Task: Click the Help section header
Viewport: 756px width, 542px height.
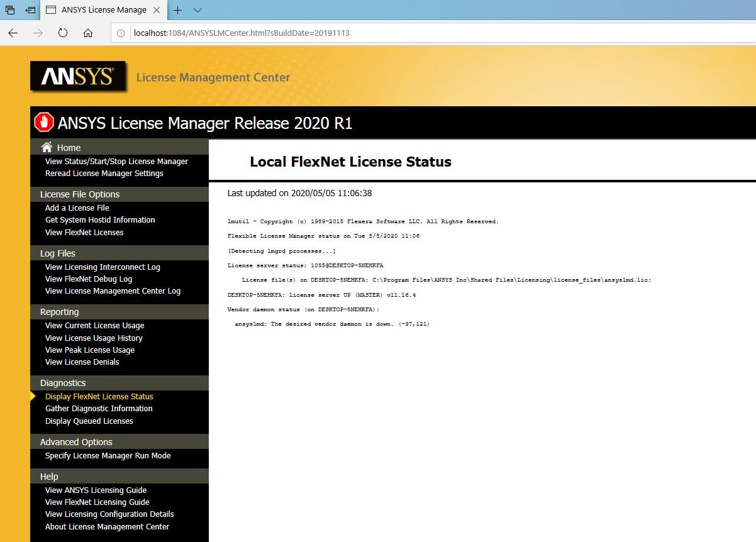Action: click(x=120, y=477)
